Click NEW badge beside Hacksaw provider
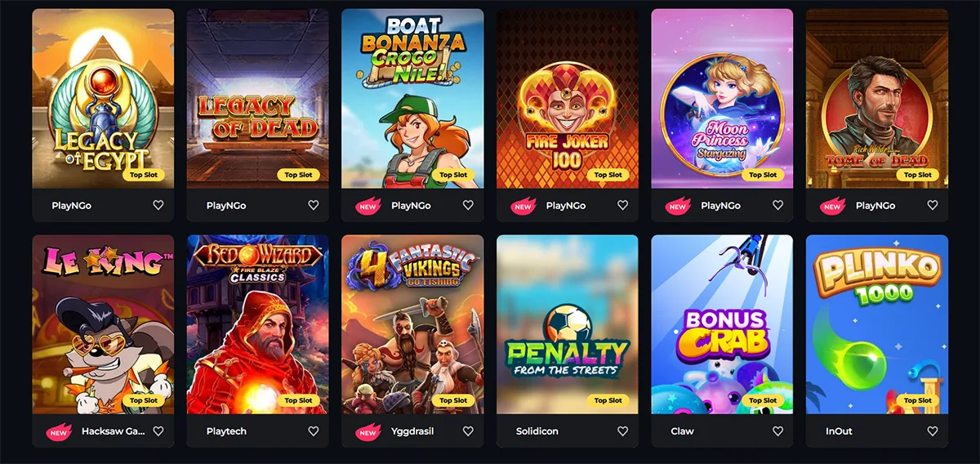980x464 pixels. (x=59, y=432)
